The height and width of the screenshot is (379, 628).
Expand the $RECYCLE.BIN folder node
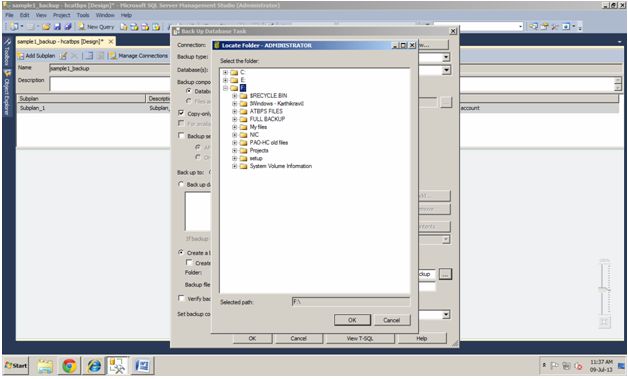pos(235,96)
